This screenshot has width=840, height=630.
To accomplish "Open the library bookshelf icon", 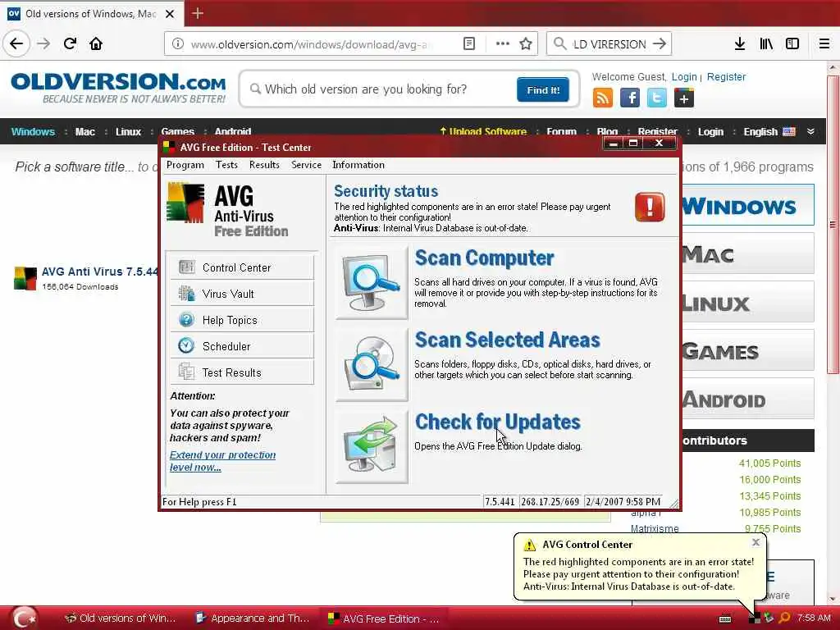I will (x=766, y=44).
